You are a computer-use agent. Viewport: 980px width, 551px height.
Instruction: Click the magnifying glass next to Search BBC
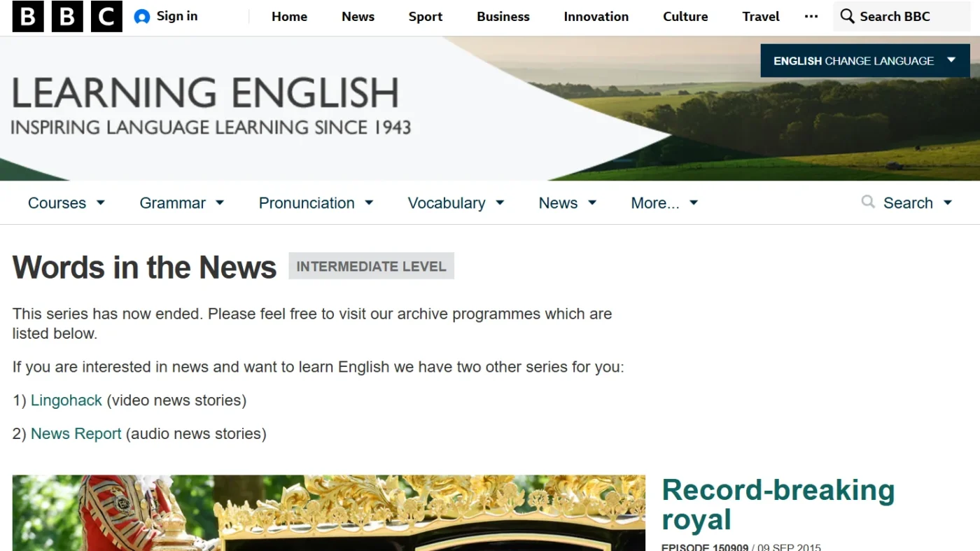pos(847,15)
